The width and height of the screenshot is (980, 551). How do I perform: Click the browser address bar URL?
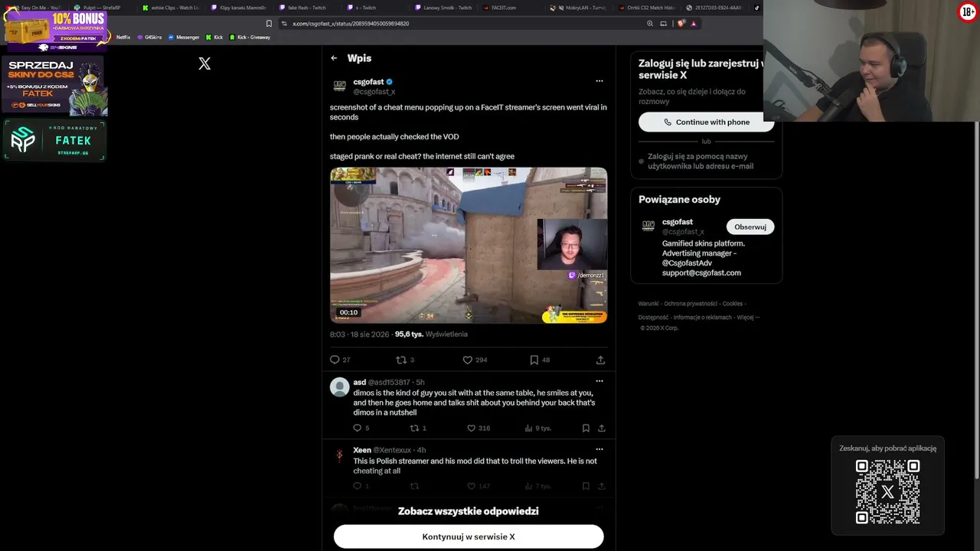point(351,24)
